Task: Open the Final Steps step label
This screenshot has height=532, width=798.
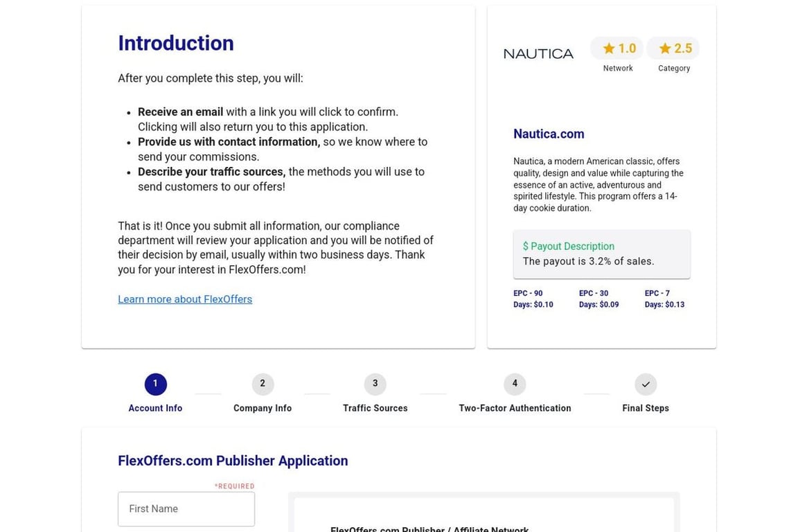Action: pos(646,408)
